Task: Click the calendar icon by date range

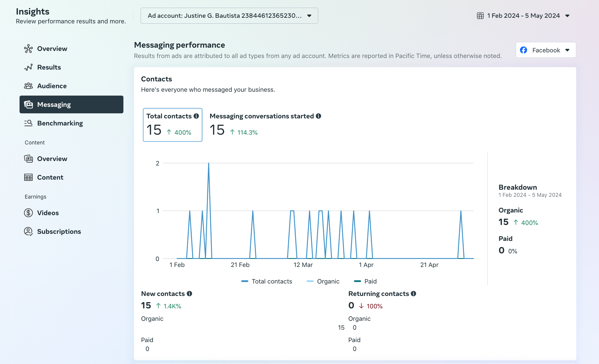Action: [x=480, y=16]
